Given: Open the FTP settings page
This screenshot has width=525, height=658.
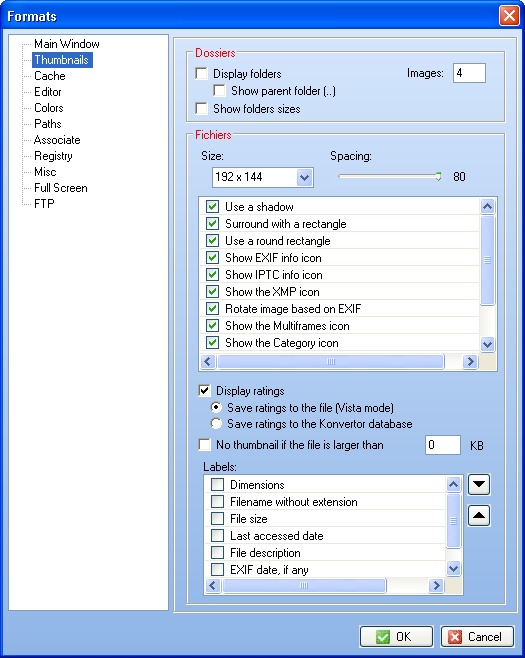Looking at the screenshot, I should click(x=44, y=204).
